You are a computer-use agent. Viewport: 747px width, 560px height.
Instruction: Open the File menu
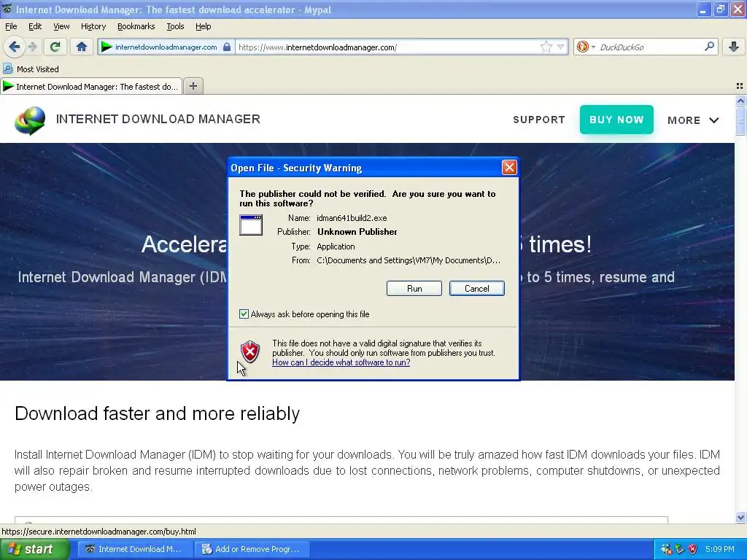[11, 26]
